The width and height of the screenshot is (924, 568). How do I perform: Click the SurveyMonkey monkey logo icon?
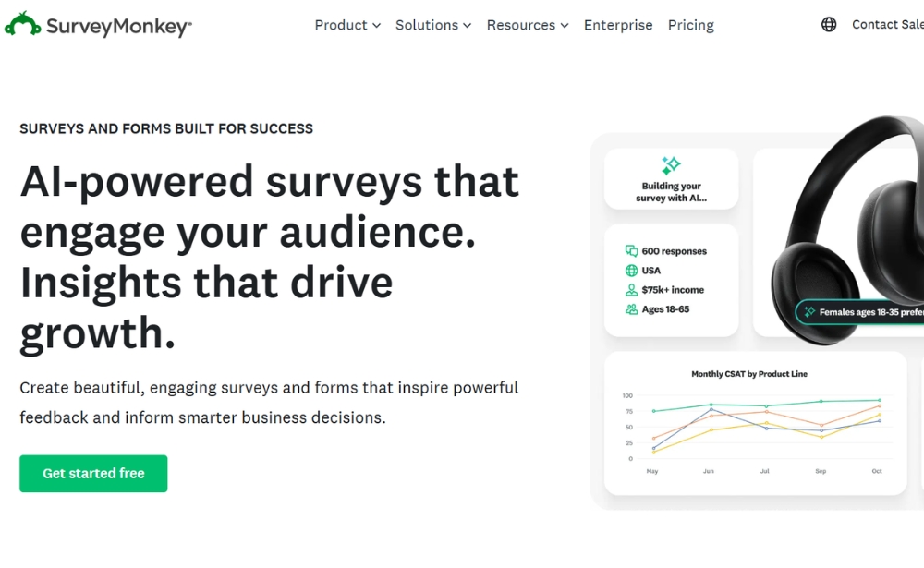click(23, 22)
